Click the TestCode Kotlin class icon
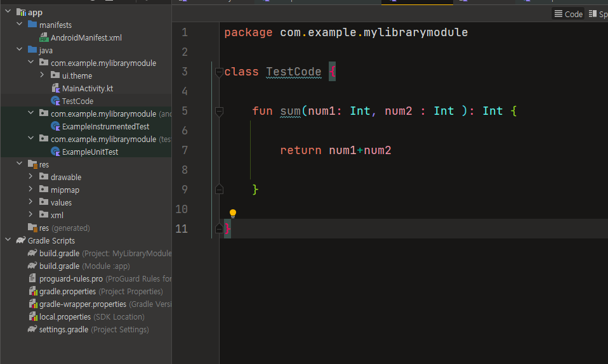 tap(55, 101)
